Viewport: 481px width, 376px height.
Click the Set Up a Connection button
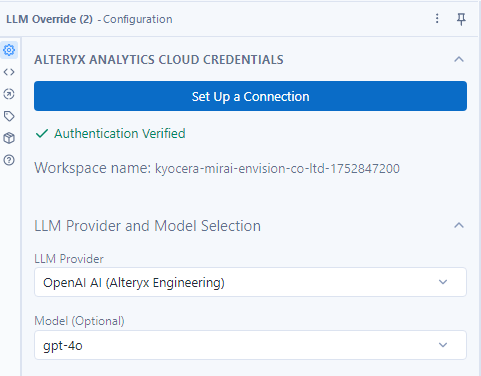pos(250,96)
